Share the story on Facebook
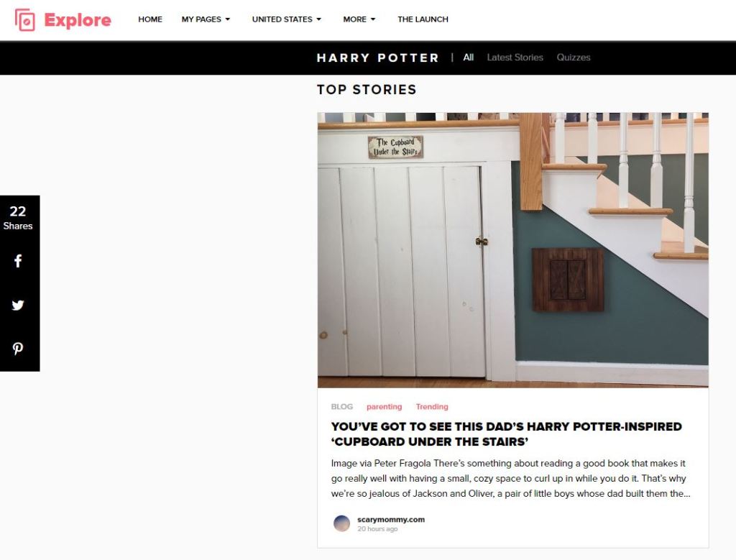Image resolution: width=736 pixels, height=560 pixels. coord(18,261)
